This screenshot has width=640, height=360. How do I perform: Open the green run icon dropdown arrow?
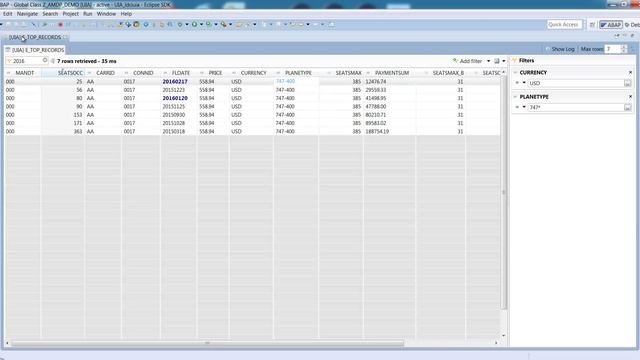(x=201, y=24)
